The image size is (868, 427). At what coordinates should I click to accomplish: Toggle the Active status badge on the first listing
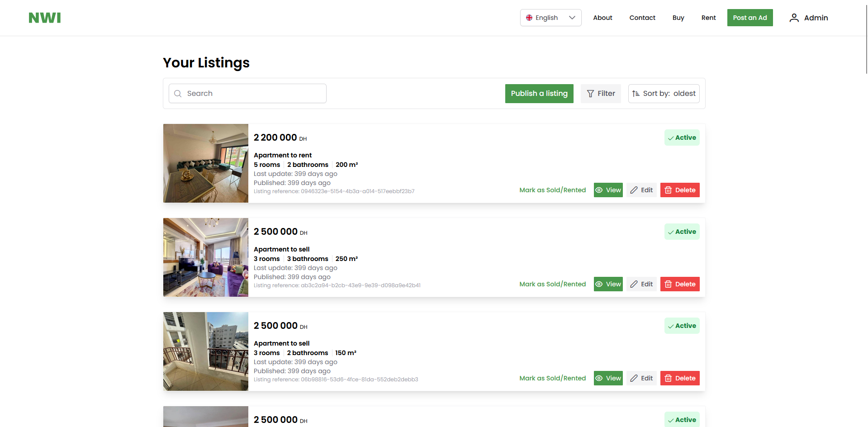tap(682, 138)
